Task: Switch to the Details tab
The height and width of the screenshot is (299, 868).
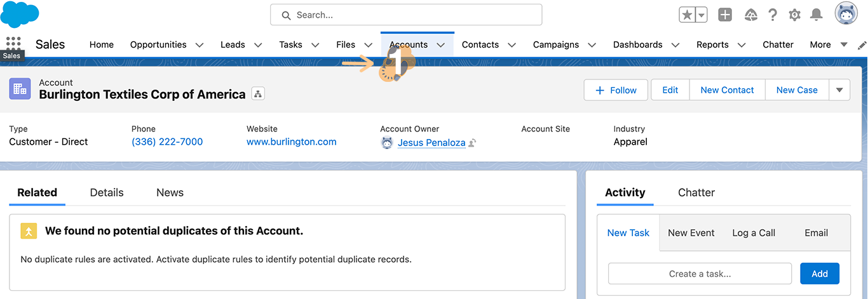Action: (107, 192)
